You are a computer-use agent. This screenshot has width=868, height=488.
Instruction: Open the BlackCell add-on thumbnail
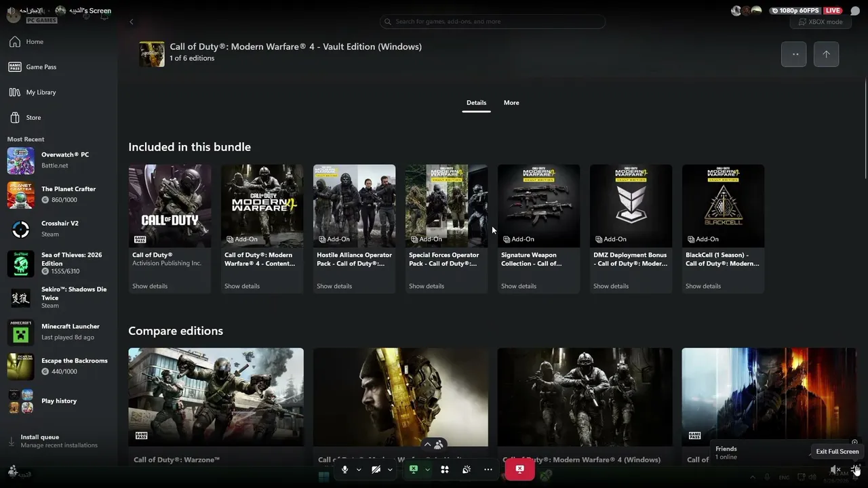click(723, 206)
